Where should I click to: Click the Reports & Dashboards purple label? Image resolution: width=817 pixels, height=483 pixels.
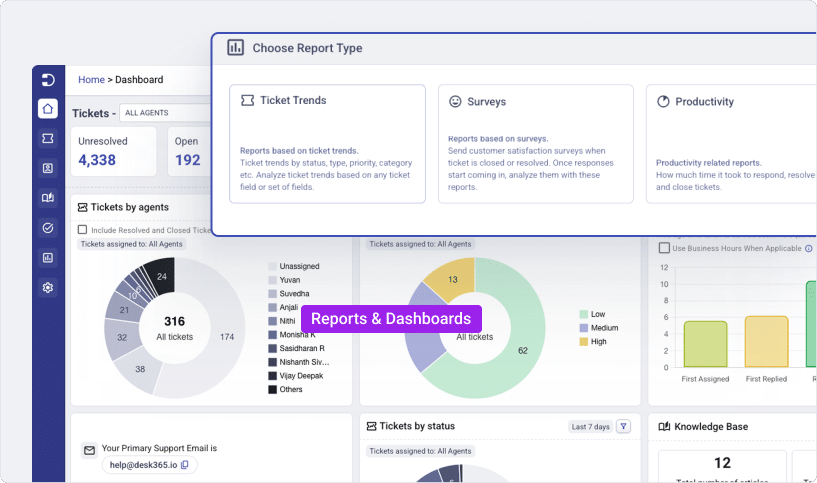391,319
